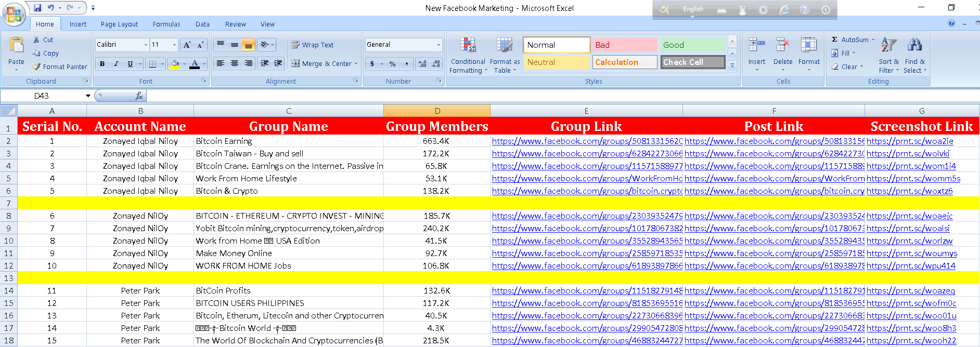Click the insert function fx button

click(139, 96)
